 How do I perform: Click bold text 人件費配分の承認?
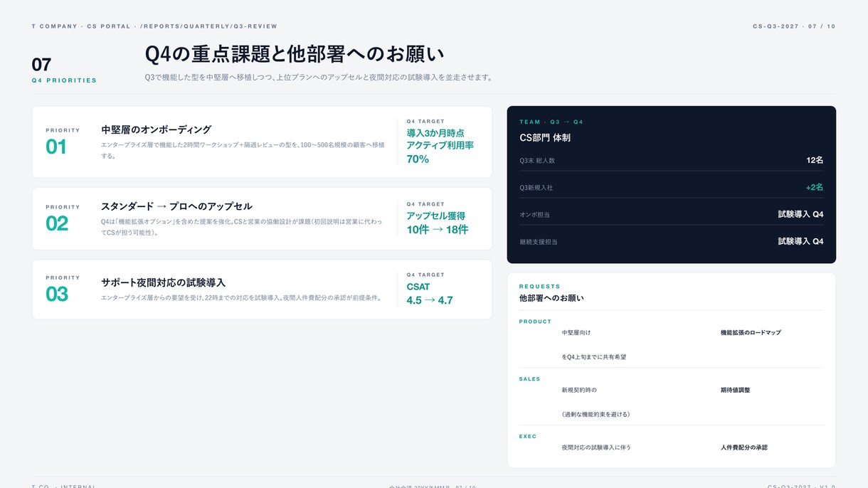[x=744, y=448]
